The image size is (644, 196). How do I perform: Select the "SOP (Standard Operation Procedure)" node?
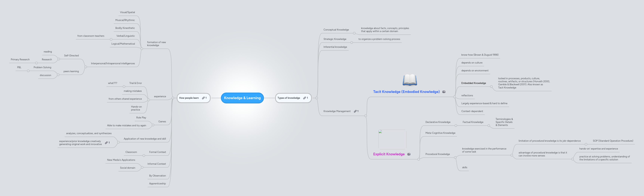613,141
